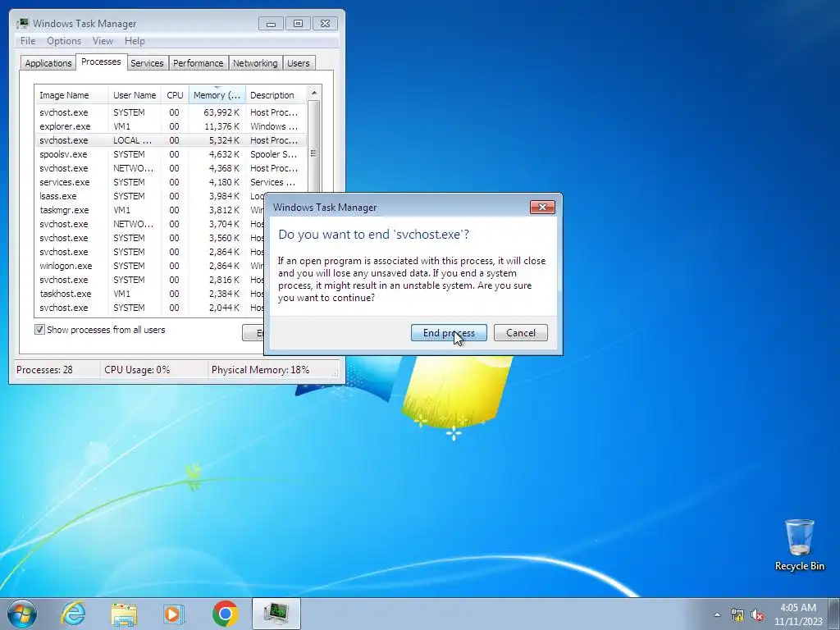Select svchost.exe using 4,368 K memory
Screen dimensions: 840x630
171,168
